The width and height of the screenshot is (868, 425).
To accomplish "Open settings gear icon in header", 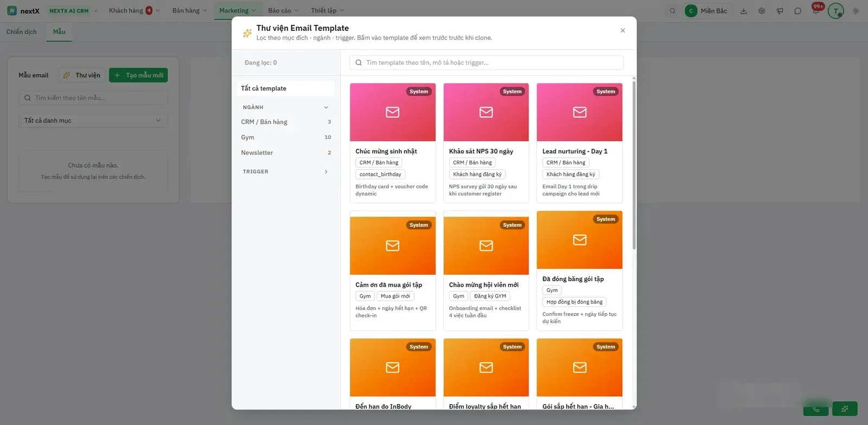I will pyautogui.click(x=762, y=11).
